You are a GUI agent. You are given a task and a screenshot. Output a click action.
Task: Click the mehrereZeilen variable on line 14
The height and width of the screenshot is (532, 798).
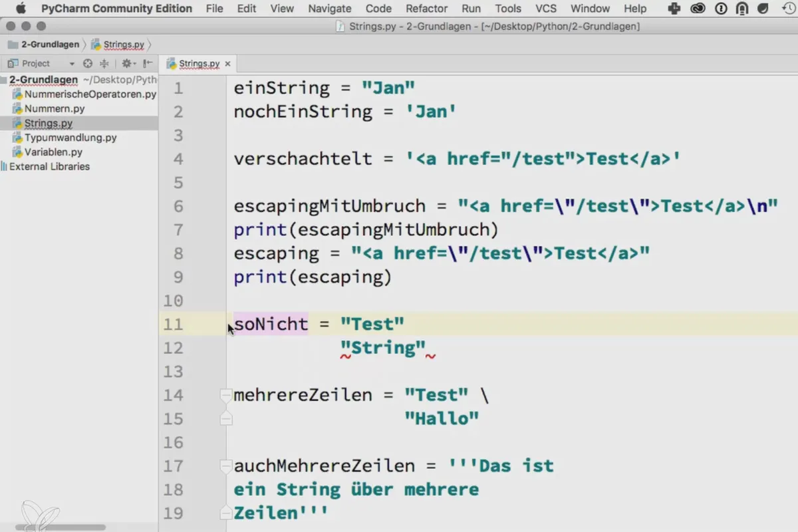pyautogui.click(x=303, y=395)
